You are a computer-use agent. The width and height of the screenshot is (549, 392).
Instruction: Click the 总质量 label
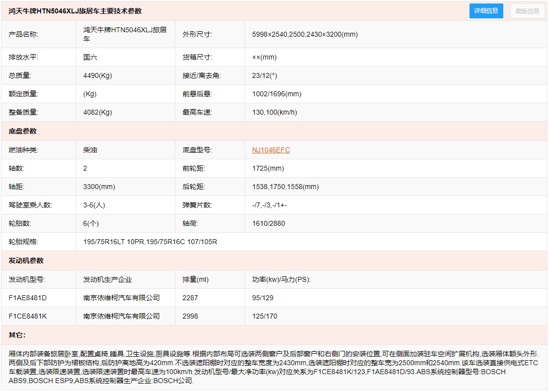click(20, 75)
